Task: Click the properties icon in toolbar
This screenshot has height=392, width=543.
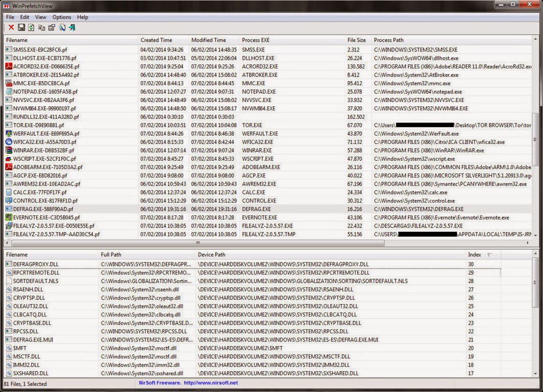Action: coord(52,28)
